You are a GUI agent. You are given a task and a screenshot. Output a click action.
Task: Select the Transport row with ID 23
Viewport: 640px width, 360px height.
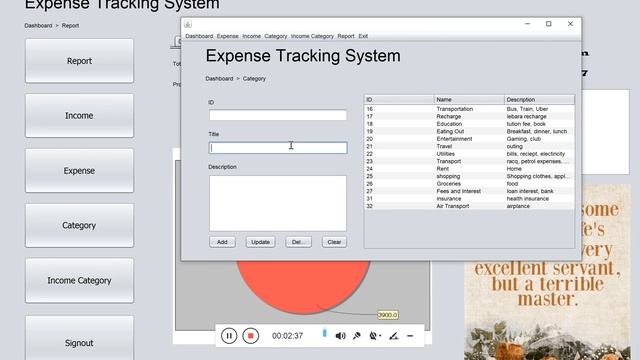[469, 161]
